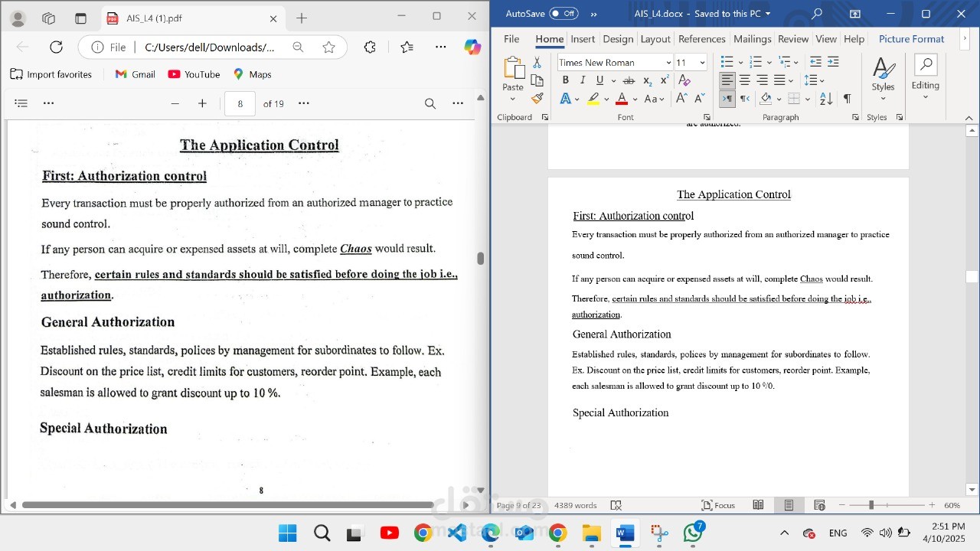Open the Borders dropdown arrow
Viewport: 980px width, 551px height.
(807, 99)
